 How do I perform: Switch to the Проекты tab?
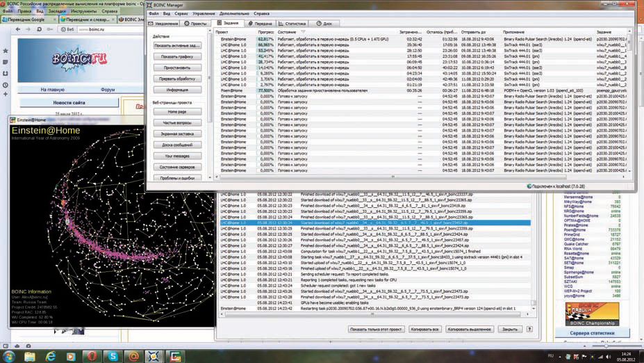click(x=195, y=23)
